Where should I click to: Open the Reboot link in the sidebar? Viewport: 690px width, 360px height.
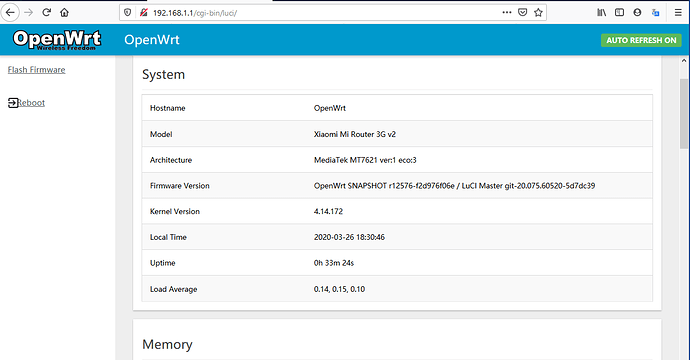31,103
